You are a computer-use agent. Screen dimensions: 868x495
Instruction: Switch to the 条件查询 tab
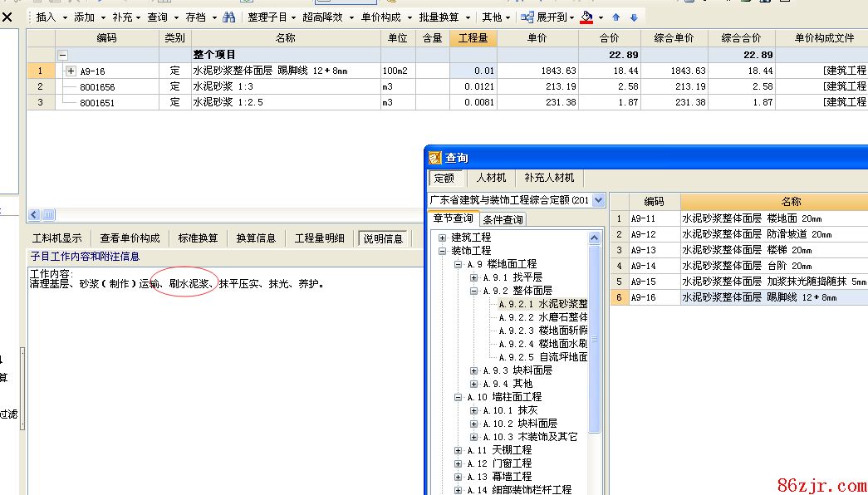[x=503, y=219]
